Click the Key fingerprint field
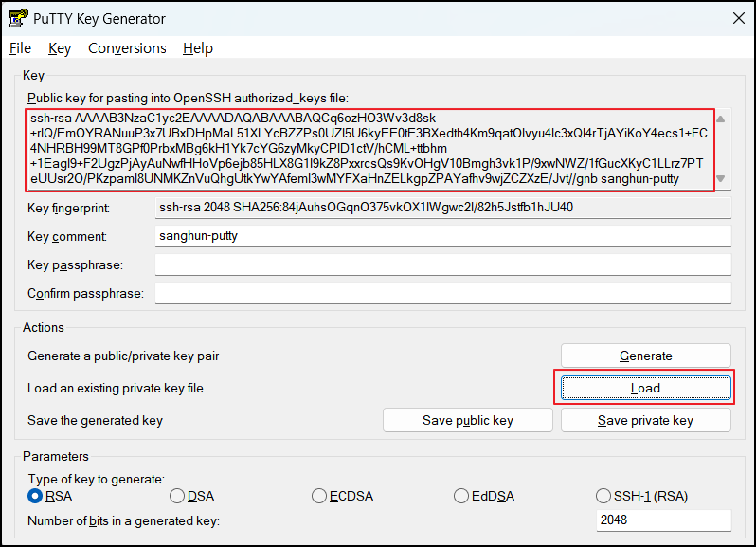The width and height of the screenshot is (756, 547). point(443,208)
